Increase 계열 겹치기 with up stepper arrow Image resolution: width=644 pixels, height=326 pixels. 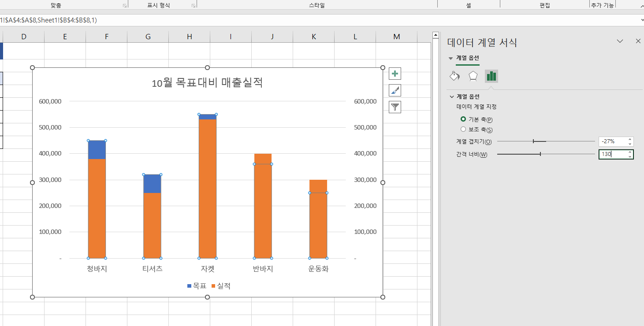coord(630,139)
